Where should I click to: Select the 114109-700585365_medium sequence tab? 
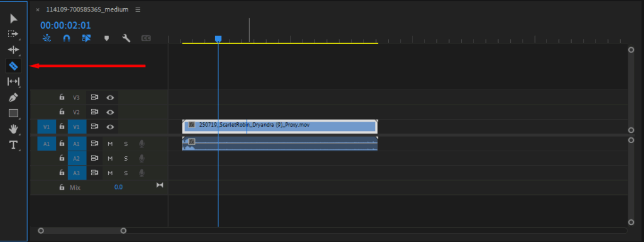(87, 9)
